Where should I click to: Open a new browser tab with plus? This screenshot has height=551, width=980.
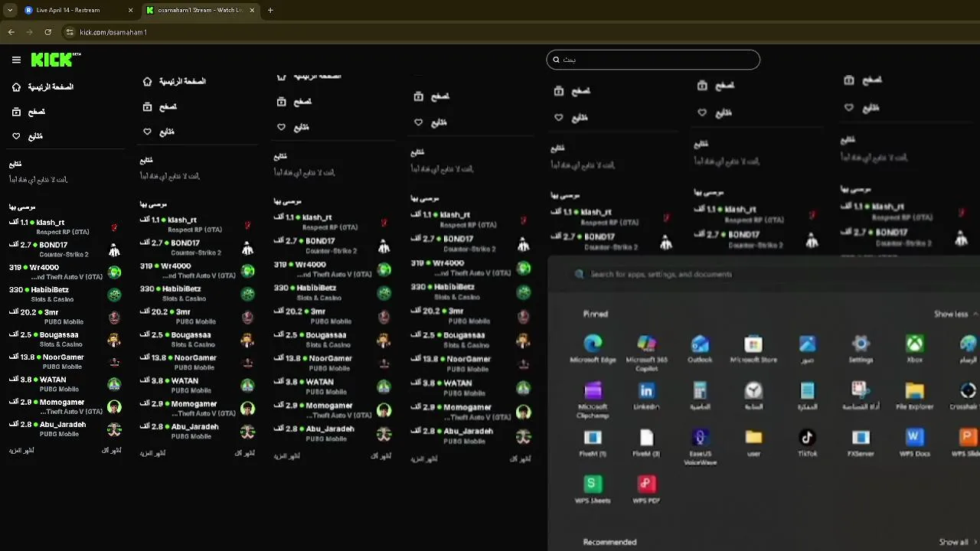click(270, 10)
